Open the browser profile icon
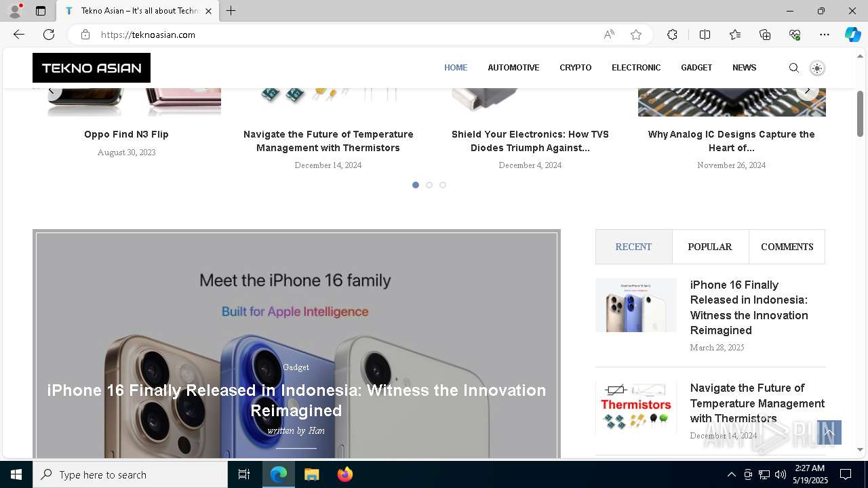This screenshot has width=868, height=488. [x=14, y=11]
